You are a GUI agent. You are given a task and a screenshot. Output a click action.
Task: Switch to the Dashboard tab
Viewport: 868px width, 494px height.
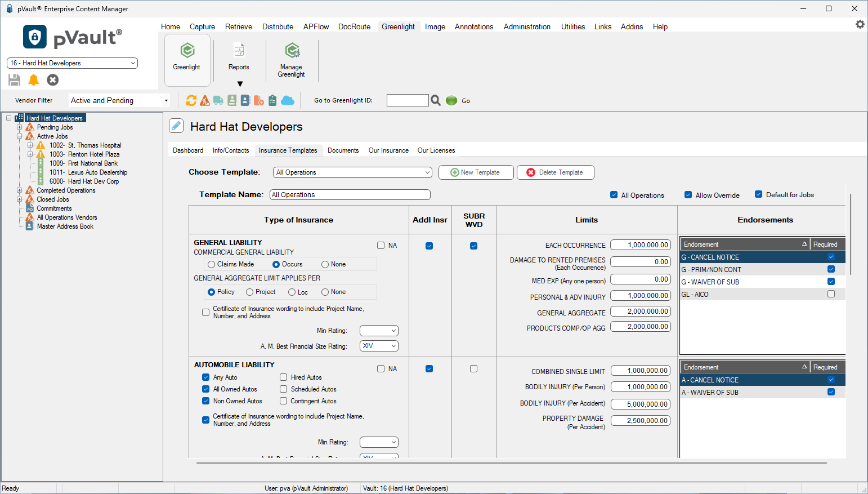[x=188, y=150]
